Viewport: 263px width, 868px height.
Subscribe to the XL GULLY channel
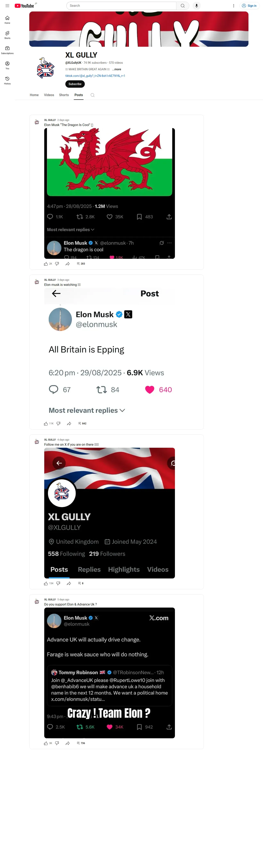click(x=75, y=84)
